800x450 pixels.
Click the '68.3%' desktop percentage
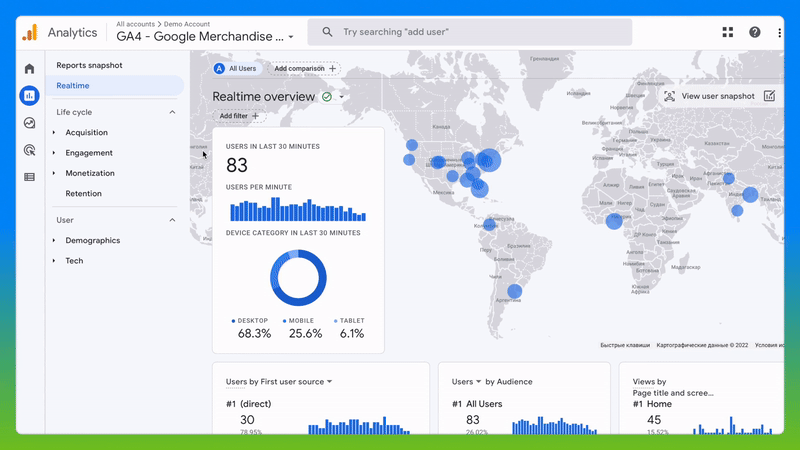254,334
